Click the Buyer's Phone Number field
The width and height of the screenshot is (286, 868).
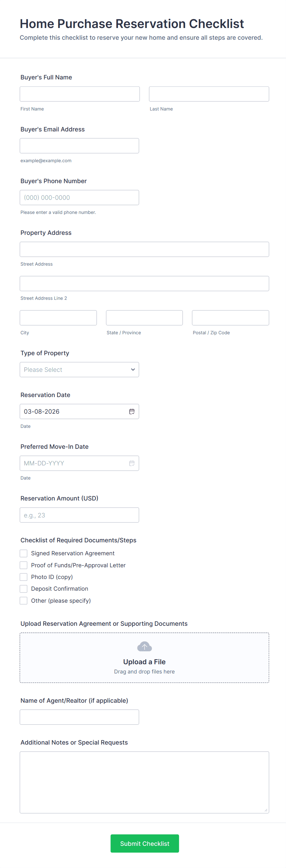pyautogui.click(x=79, y=198)
